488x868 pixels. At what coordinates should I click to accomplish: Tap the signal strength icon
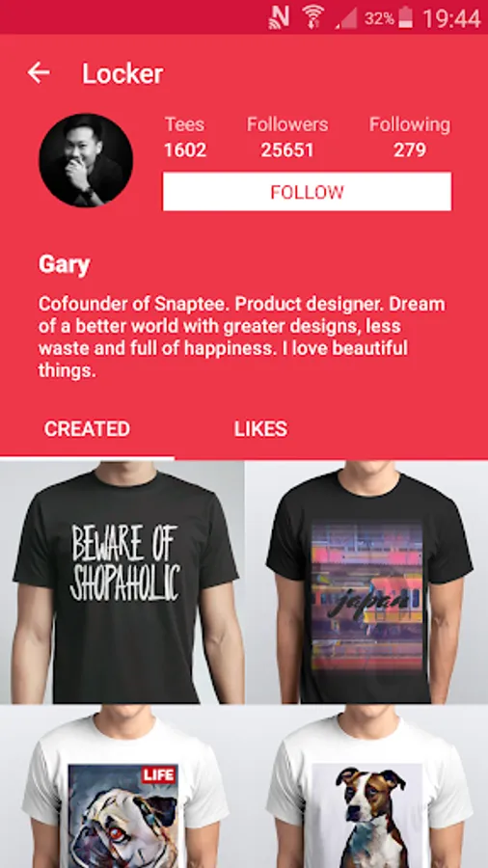pos(346,17)
